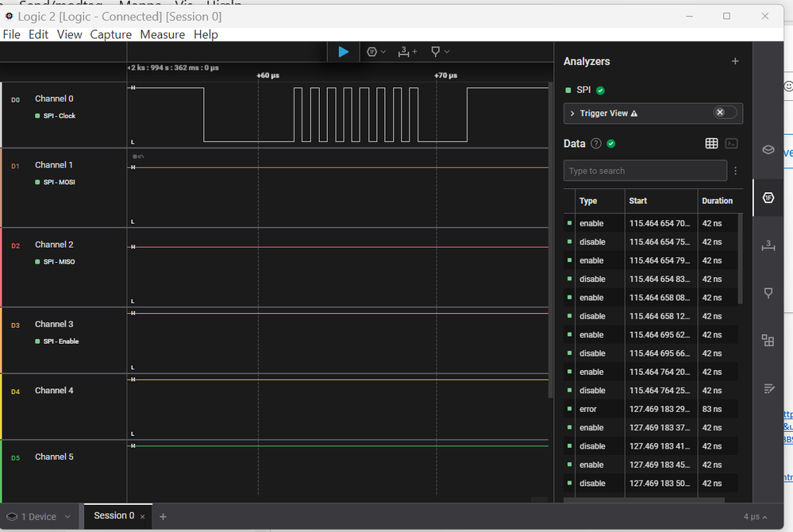Open the Edit menu
Image resolution: width=793 pixels, height=532 pixels.
click(x=38, y=34)
